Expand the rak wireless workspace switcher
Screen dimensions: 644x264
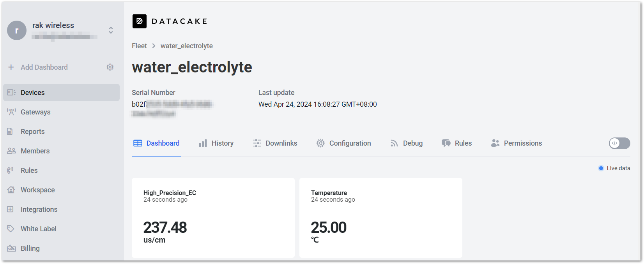click(x=111, y=30)
